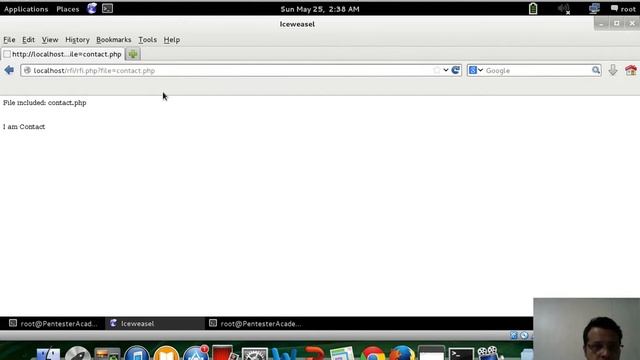Open the Tools menu
Image resolution: width=640 pixels, height=360 pixels.
147,40
